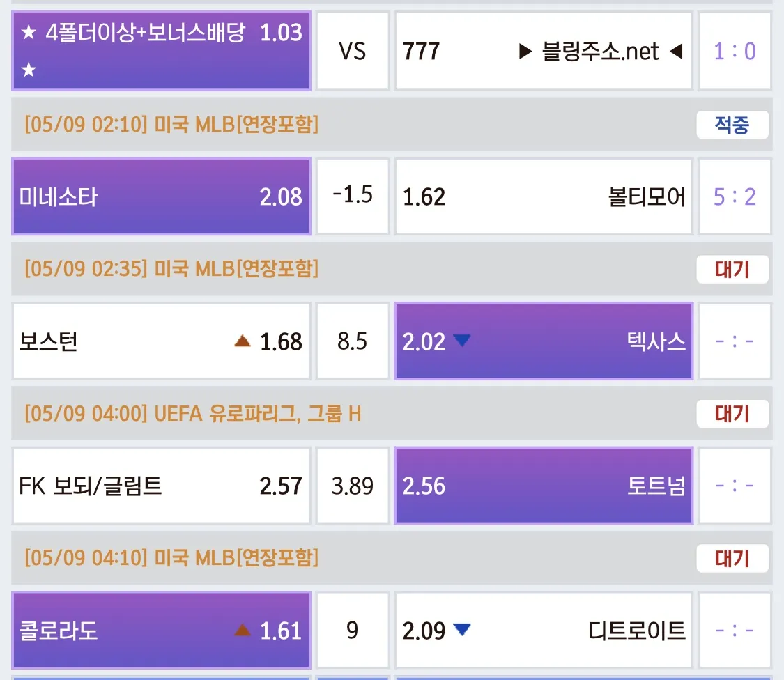Click the orange up arrow beside 콜로라도 1.61
Screen dimensions: 784x680
pos(243,630)
